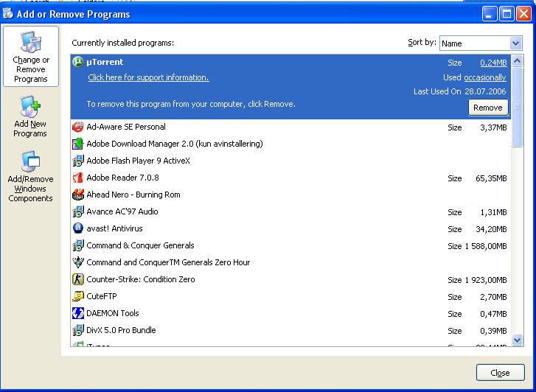Click here for support information link
Viewport: 536px width, 392px height.
148,77
